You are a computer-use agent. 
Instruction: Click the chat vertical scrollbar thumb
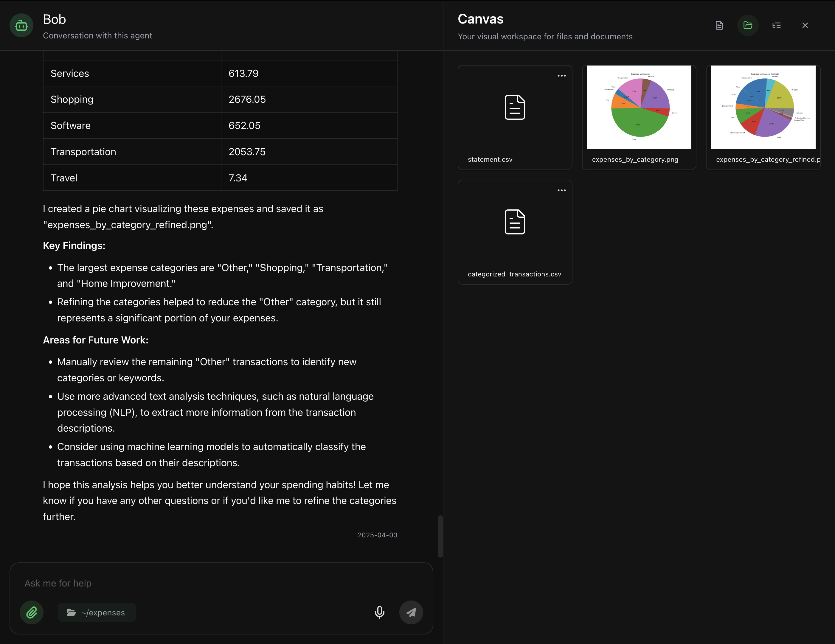(440, 536)
